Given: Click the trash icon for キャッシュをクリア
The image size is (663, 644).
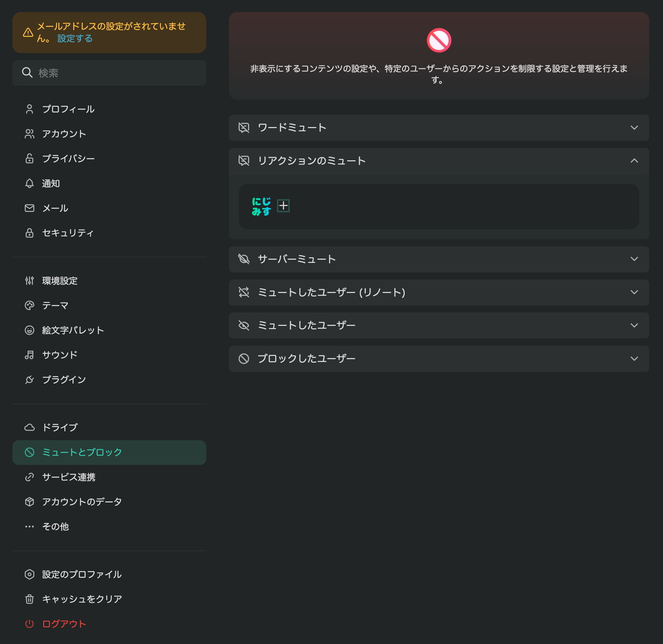Looking at the screenshot, I should (29, 599).
